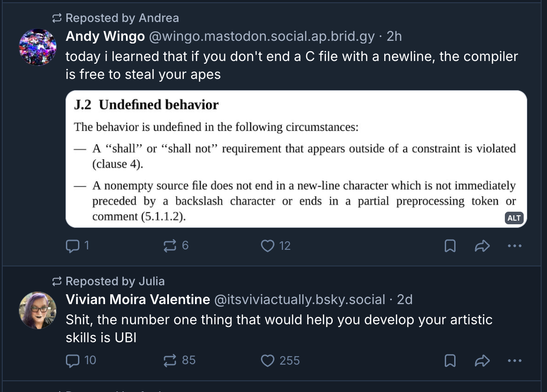Viewport: 547px width, 392px height.
Task: Bookmark Andy Wingo's post
Action: (x=450, y=246)
